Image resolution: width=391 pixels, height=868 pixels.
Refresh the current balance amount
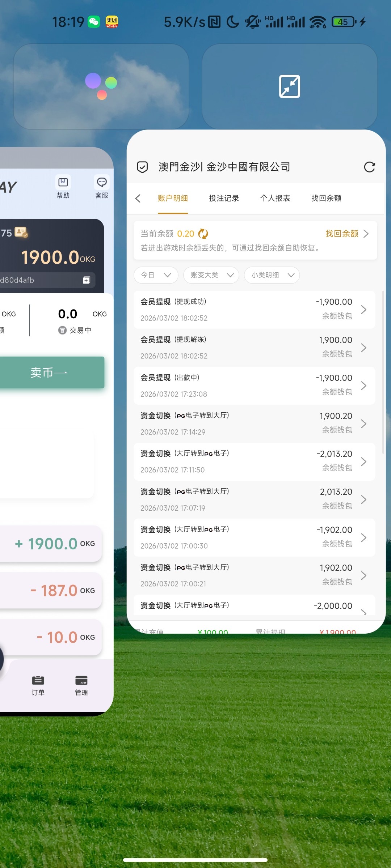click(203, 234)
